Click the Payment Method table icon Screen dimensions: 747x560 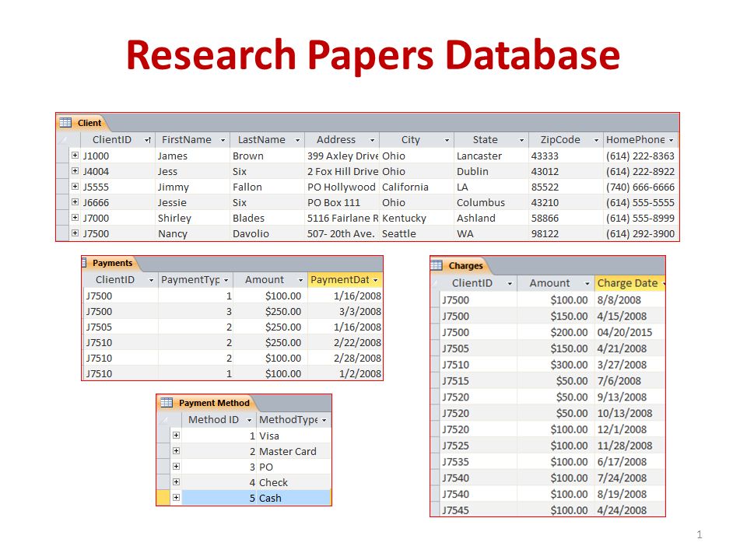coord(167,403)
